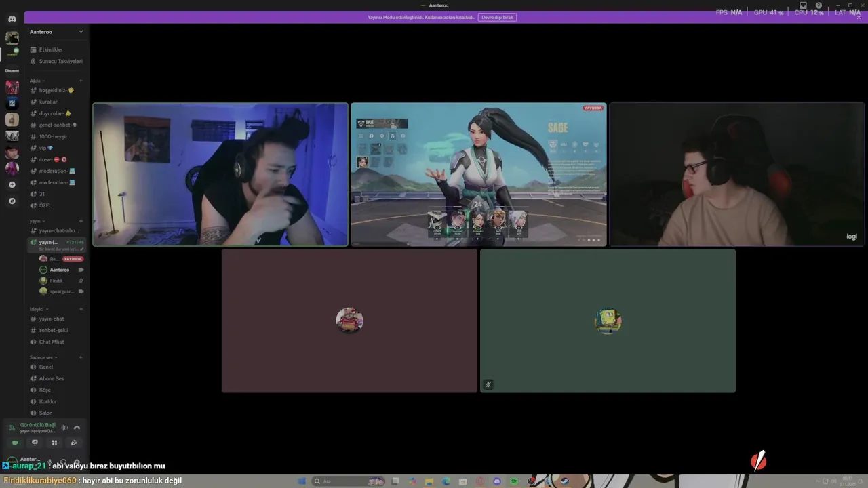Open Microsoft Edge from the taskbar
The width and height of the screenshot is (868, 488).
click(446, 481)
